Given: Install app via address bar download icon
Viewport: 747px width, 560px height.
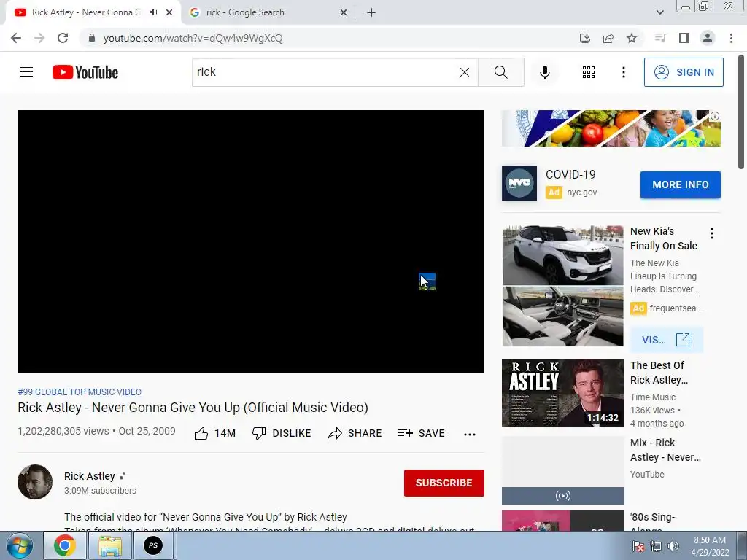Looking at the screenshot, I should [584, 38].
